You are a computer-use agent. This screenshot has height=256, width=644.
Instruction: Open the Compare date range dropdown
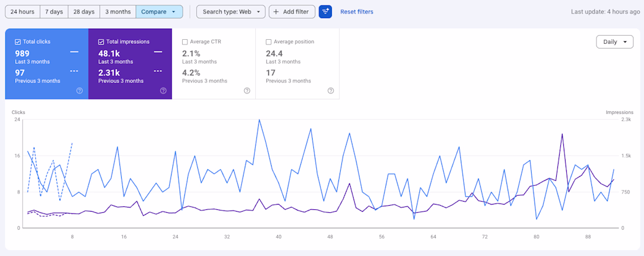pos(159,12)
